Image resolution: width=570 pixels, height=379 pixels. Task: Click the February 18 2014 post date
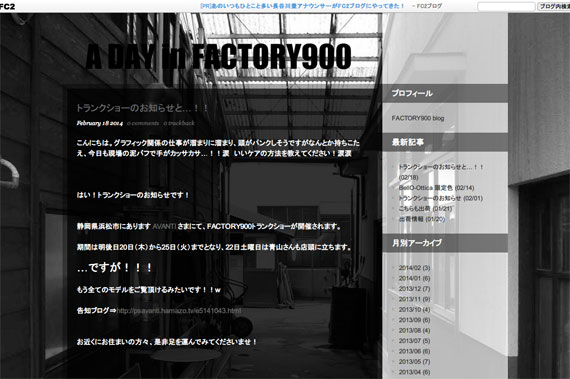[100, 123]
